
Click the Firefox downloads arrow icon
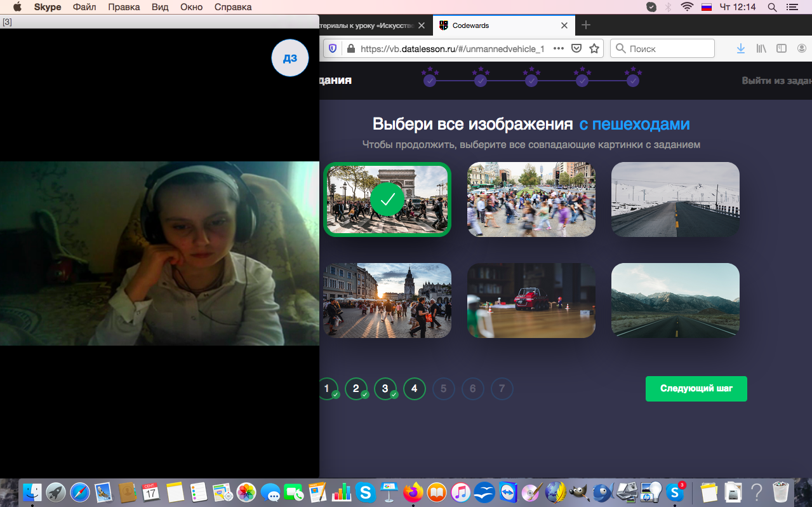[740, 48]
